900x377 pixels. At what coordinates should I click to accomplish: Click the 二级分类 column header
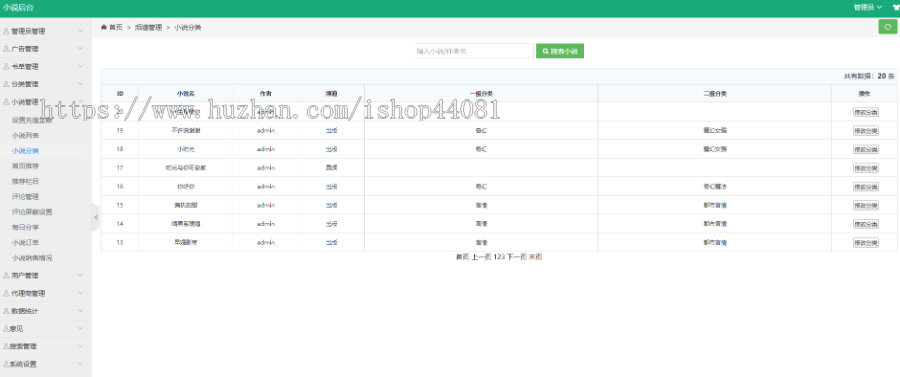(x=715, y=94)
